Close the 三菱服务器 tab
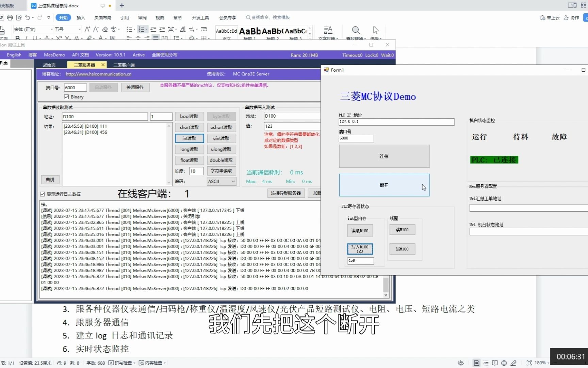The width and height of the screenshot is (588, 368). [x=103, y=65]
